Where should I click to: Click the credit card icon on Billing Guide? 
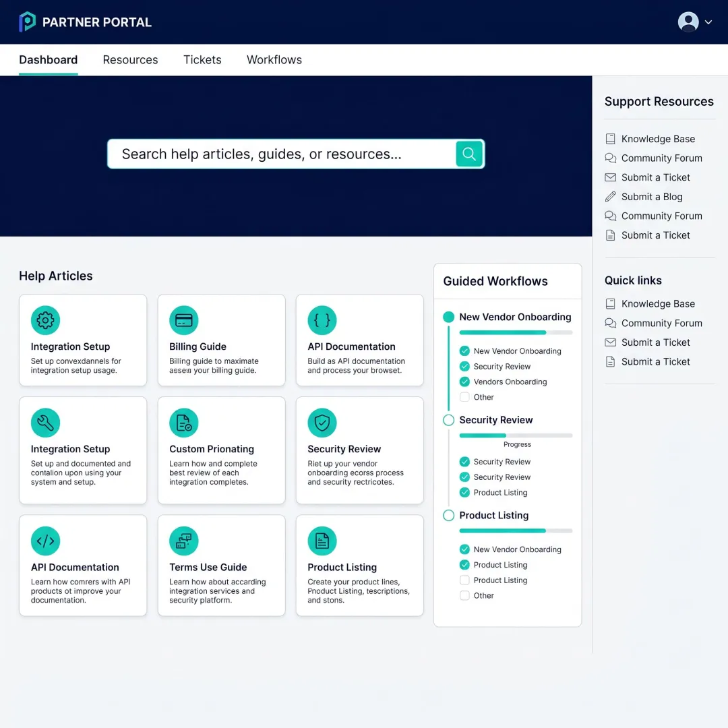point(183,320)
